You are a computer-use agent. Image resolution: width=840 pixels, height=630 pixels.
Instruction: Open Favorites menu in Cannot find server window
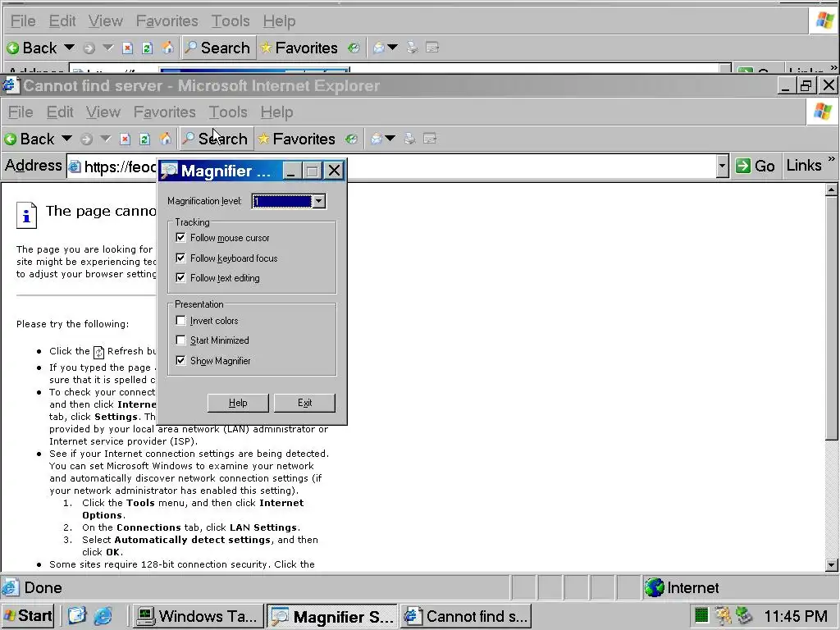tap(164, 112)
